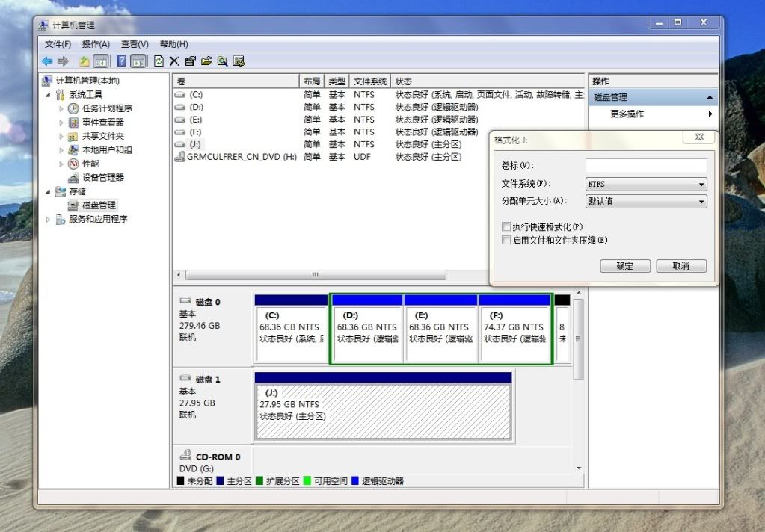
Task: Click the 性能 gauge icon in the tree
Action: tap(73, 164)
